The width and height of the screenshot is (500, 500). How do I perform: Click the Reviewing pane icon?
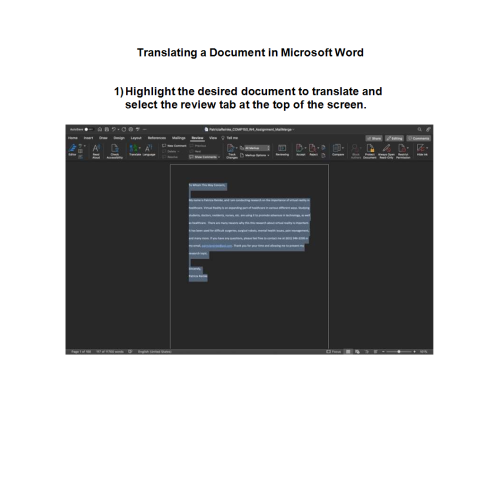pos(282,150)
